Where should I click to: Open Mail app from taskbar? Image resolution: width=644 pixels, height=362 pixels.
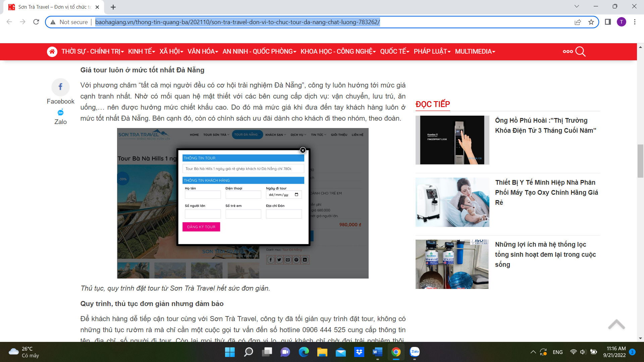pos(341,352)
